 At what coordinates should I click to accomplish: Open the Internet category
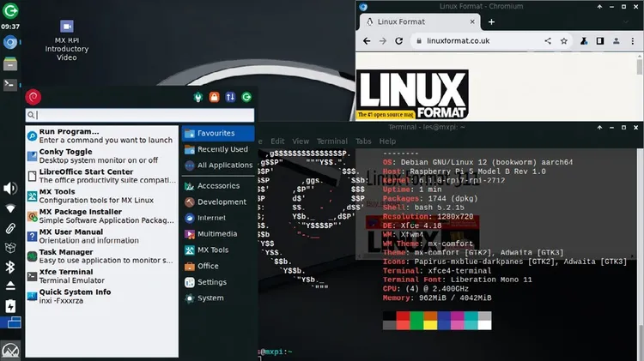coord(218,218)
